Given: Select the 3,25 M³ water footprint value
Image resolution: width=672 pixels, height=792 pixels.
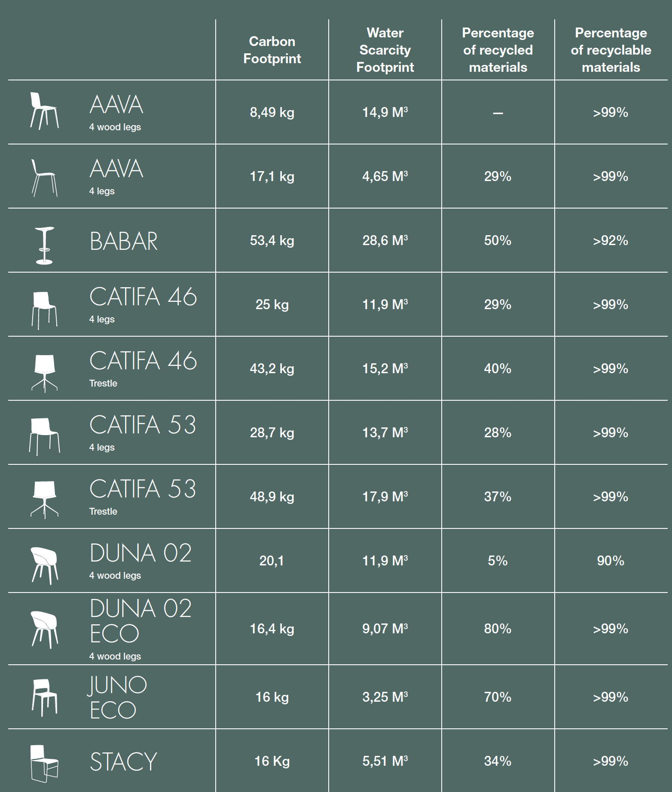Looking at the screenshot, I should pos(385,697).
